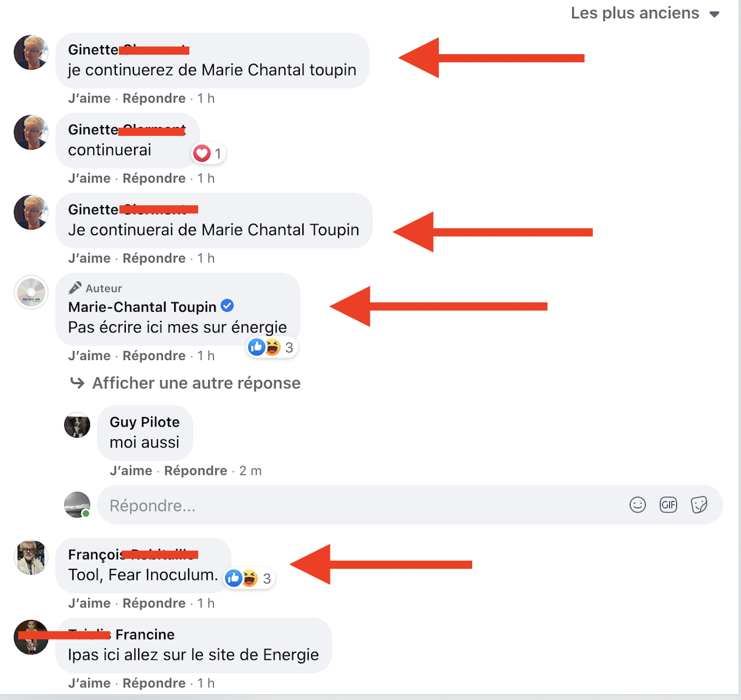Image resolution: width=741 pixels, height=700 pixels.
Task: Open Guy Pilote's profile picture
Action: tap(77, 425)
